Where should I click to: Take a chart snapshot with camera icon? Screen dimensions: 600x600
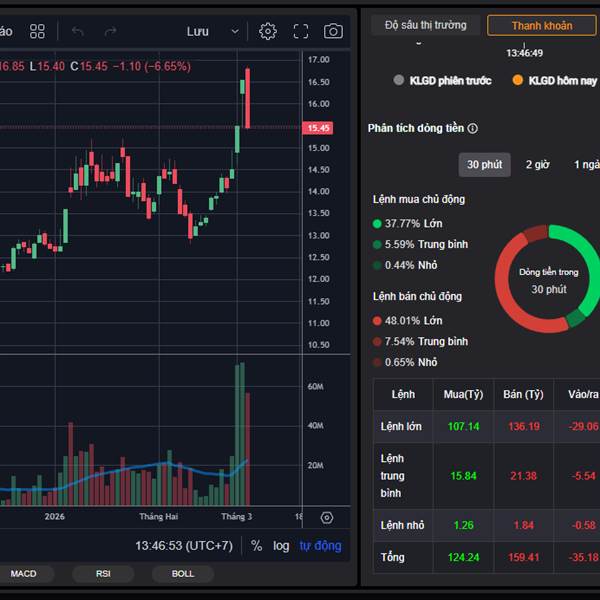click(x=333, y=31)
